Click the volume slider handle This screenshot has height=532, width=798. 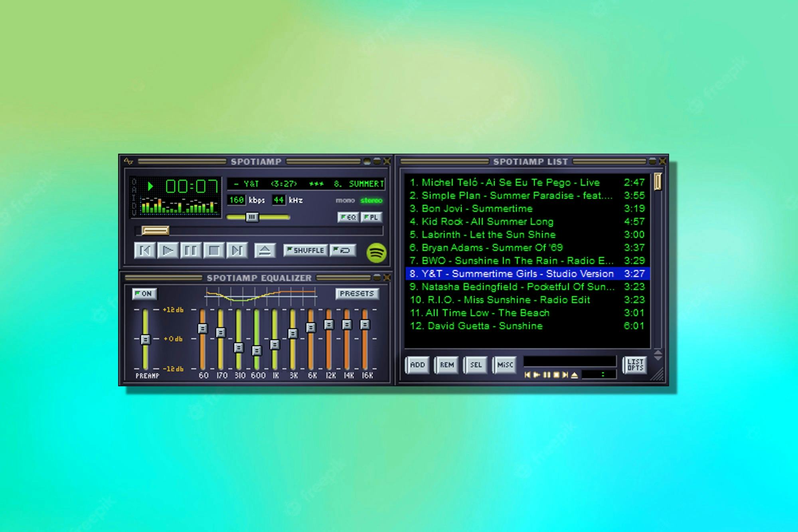[252, 217]
